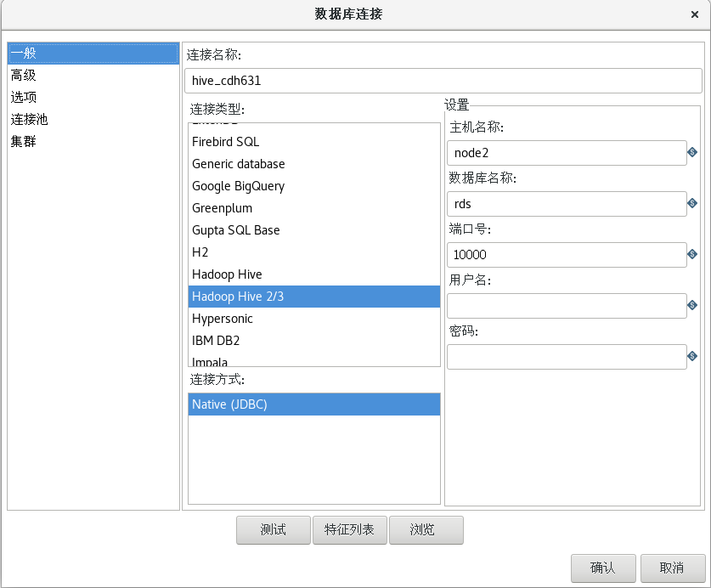
Task: Open the 选项 settings page
Action: (93, 97)
